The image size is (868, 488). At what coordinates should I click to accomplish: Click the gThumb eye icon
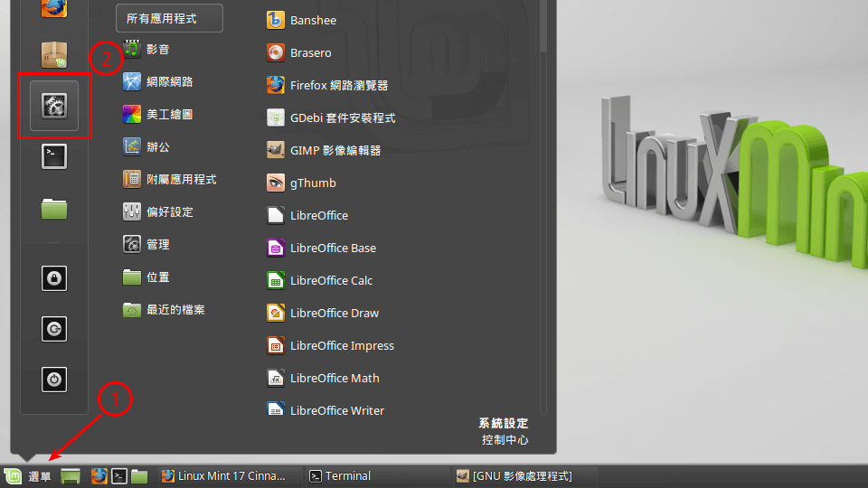tap(276, 183)
